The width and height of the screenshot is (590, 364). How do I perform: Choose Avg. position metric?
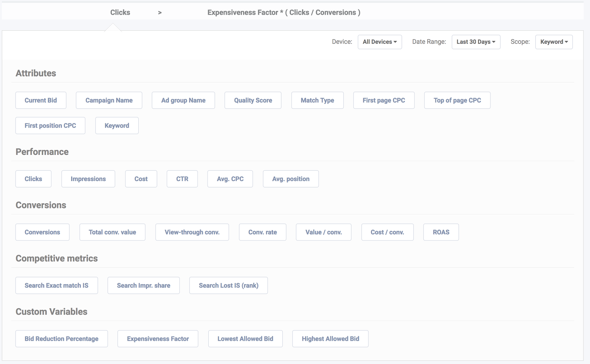291,179
